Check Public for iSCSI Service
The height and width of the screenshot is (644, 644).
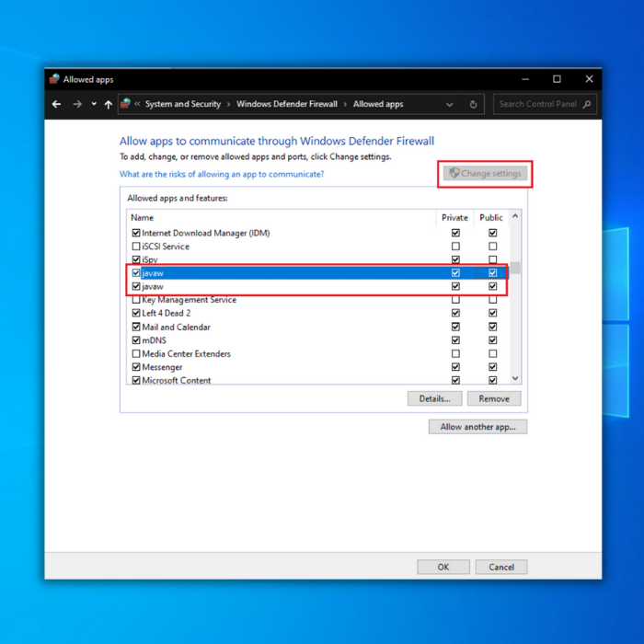[493, 247]
